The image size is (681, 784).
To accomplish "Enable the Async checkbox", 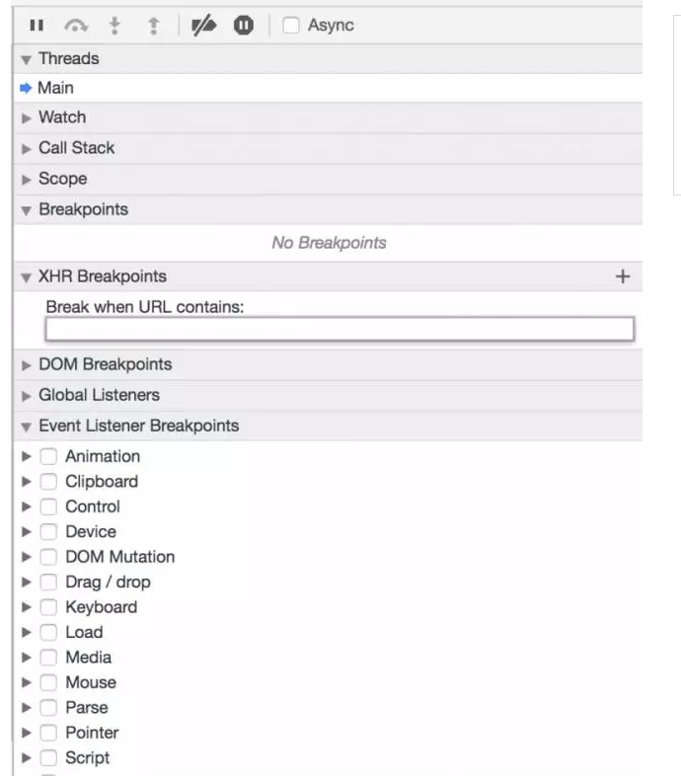I will 291,25.
